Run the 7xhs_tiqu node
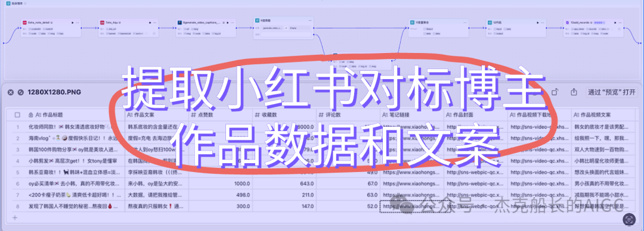This screenshot has width=644, height=231. coord(150,23)
